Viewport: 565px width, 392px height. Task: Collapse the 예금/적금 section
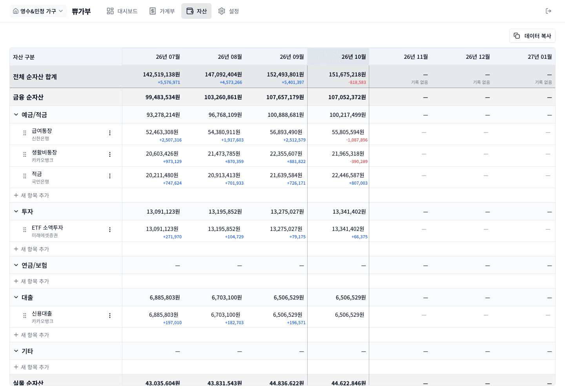tap(16, 114)
